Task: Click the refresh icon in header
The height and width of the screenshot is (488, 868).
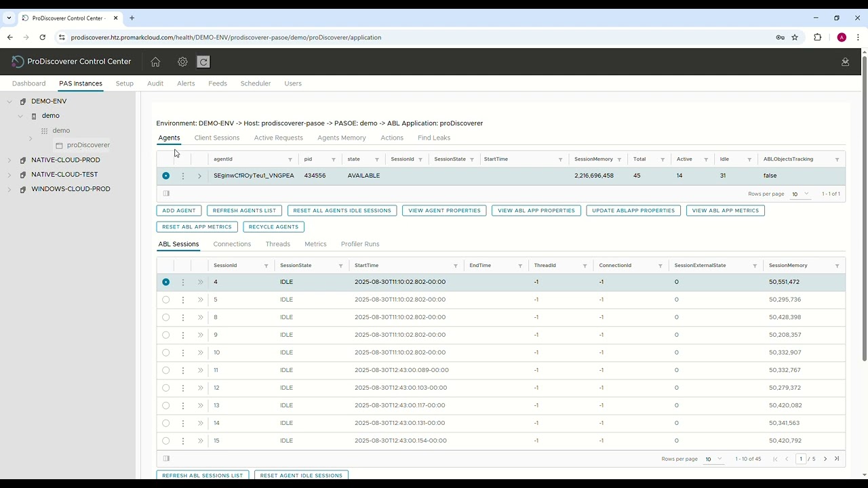Action: click(x=203, y=62)
